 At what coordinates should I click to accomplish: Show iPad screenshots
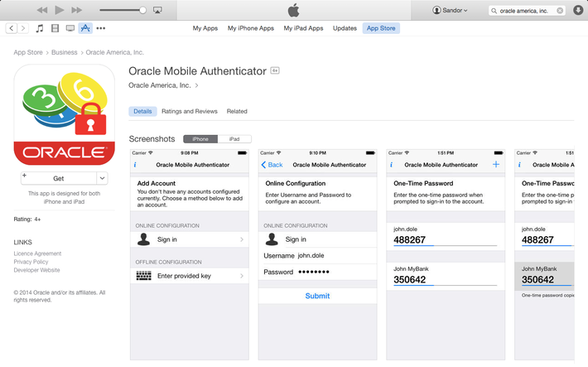pos(234,139)
